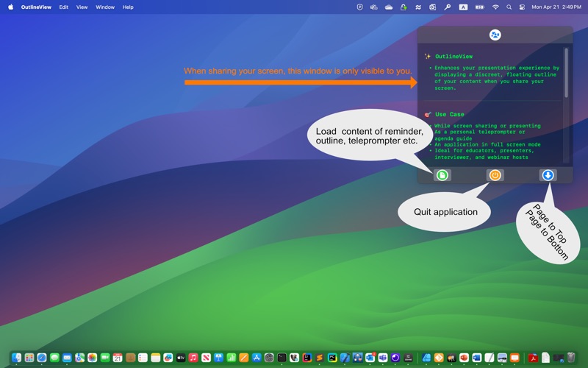Open PowerPoint from the Dock

pos(464,358)
